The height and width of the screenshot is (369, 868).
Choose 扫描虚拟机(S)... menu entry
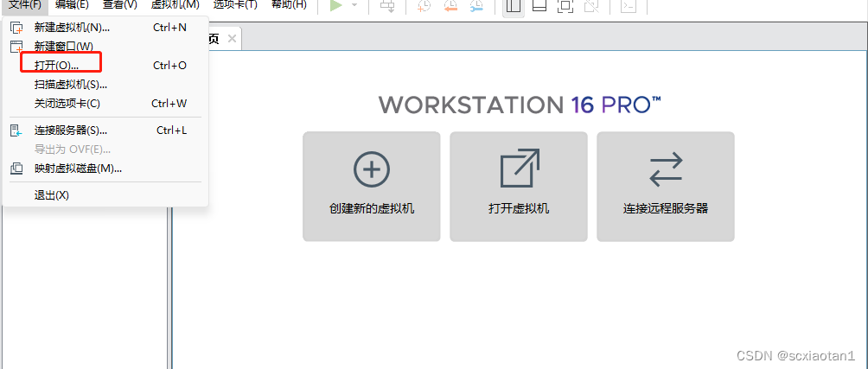(105, 84)
